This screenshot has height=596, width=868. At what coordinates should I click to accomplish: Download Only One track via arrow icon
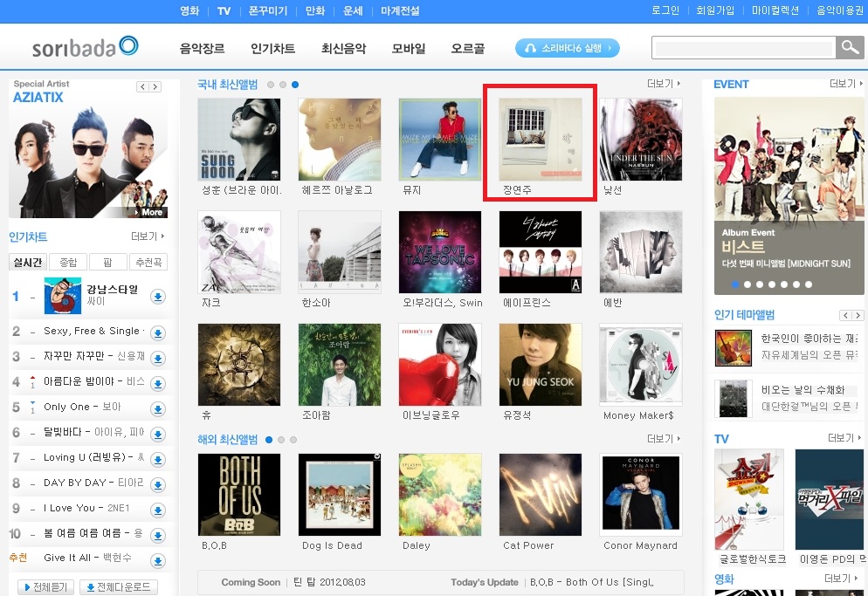pyautogui.click(x=158, y=409)
